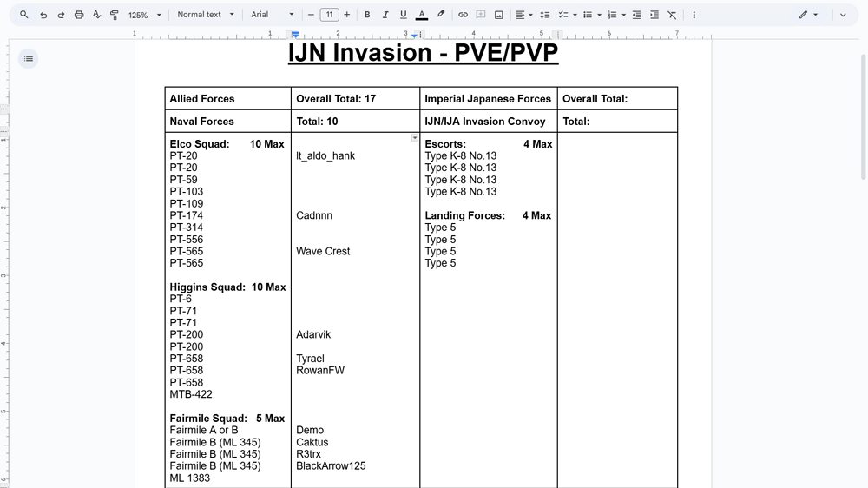Screen dimensions: 868x488
Task: Click the name Cadnnn
Action: [x=314, y=215]
